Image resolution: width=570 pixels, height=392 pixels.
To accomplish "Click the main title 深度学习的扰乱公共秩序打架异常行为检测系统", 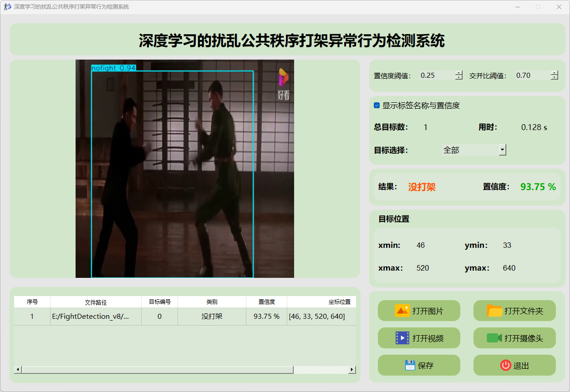I will click(x=292, y=40).
